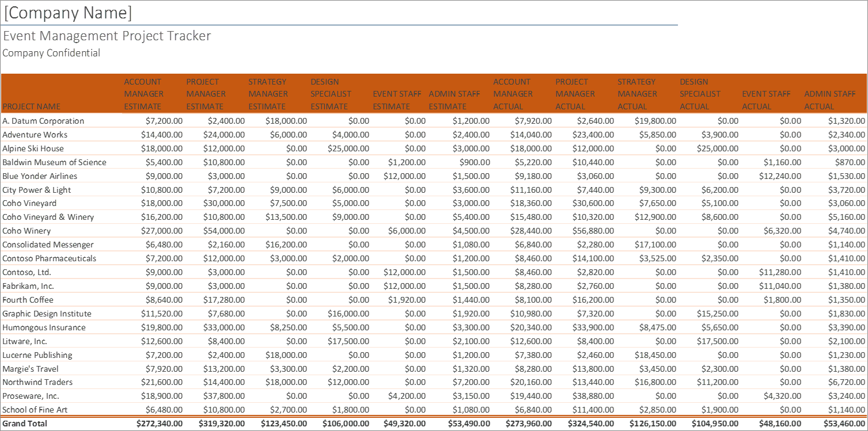Click the ACCOUNT MANAGER ESTIMATE column header
Viewport: 868px width, 431px height.
coord(143,94)
